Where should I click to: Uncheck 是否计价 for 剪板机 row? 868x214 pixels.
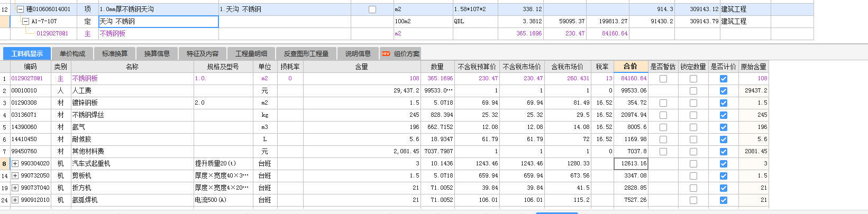tap(724, 176)
